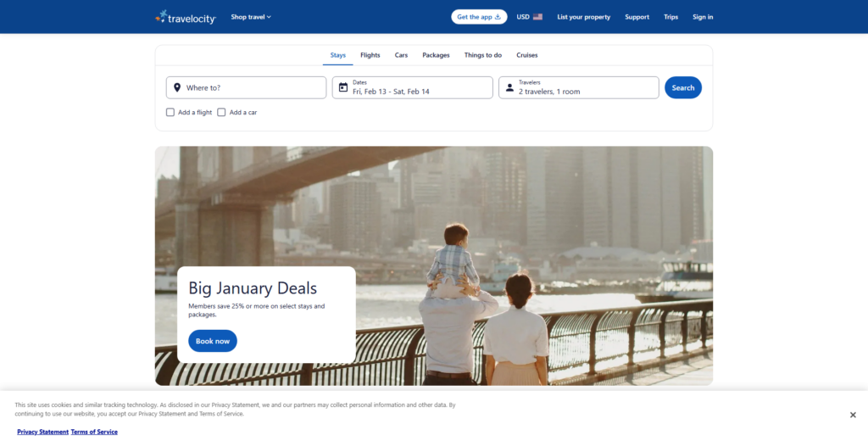Click Book now on January Deals
The image size is (868, 441).
[213, 341]
